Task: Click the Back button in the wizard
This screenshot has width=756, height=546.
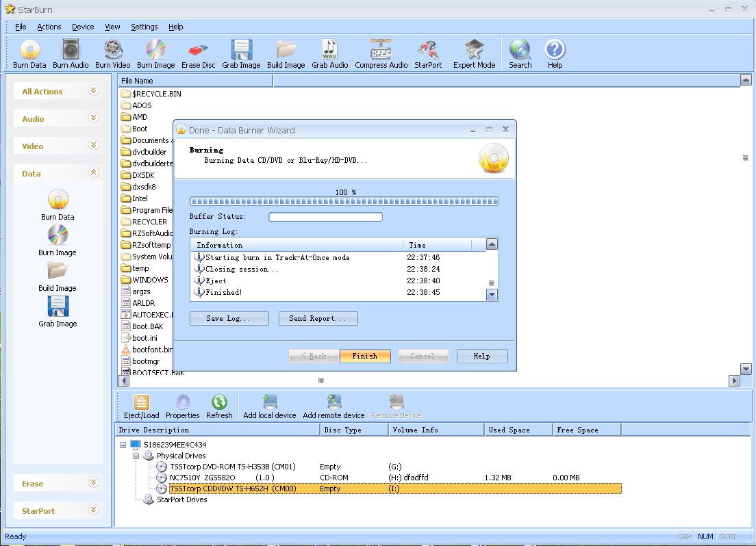Action: [314, 356]
